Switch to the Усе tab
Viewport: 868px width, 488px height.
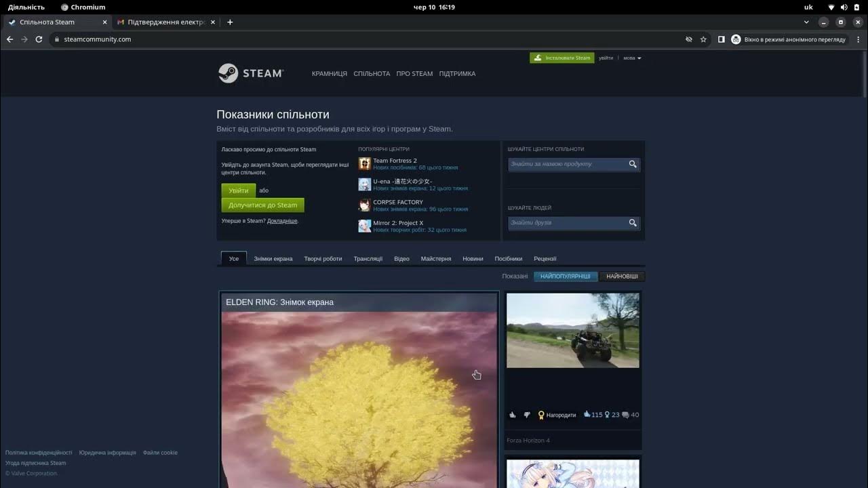click(234, 258)
